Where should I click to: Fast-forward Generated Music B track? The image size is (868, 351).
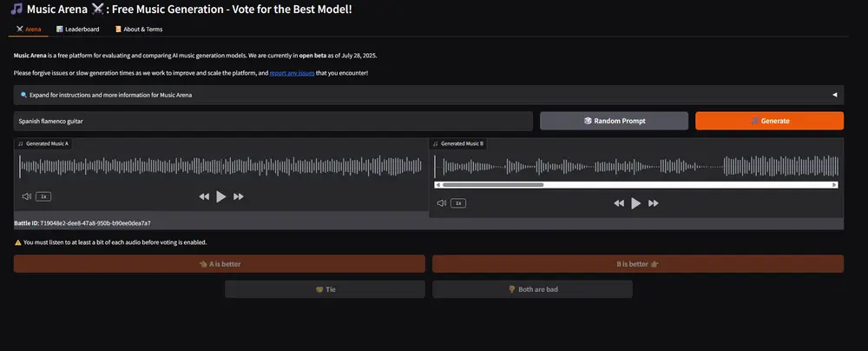click(x=654, y=202)
